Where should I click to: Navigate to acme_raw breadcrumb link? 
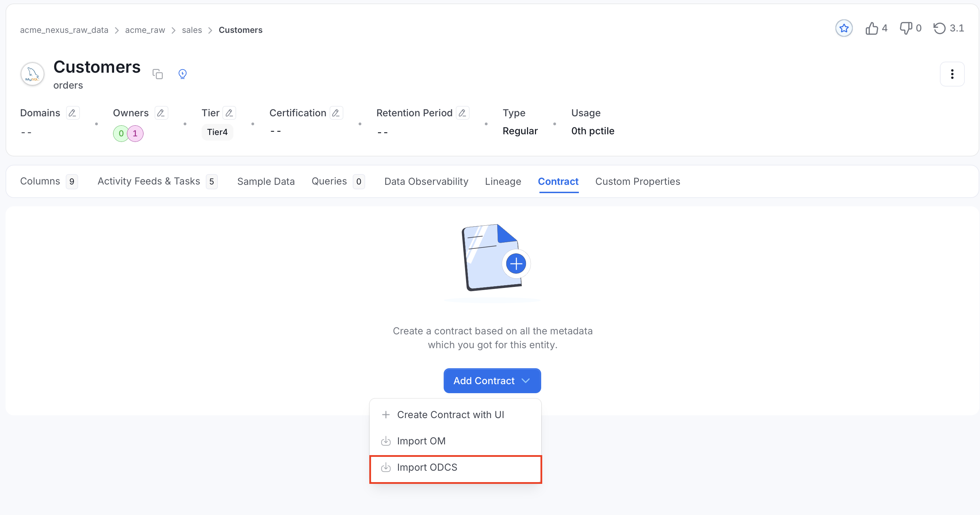[x=145, y=30]
